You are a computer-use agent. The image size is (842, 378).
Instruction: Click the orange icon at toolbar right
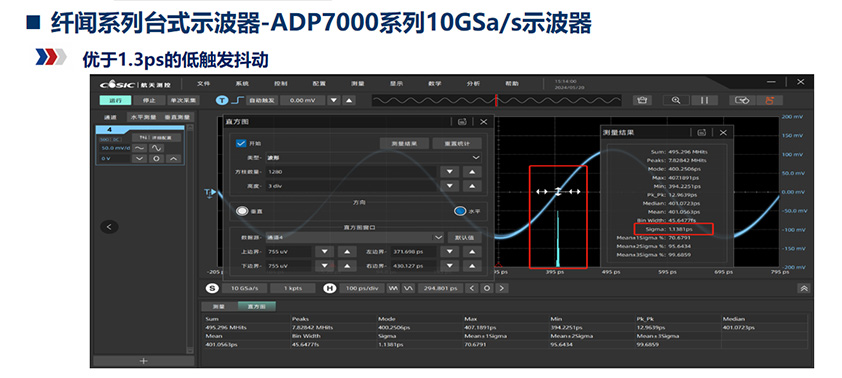pyautogui.click(x=770, y=100)
